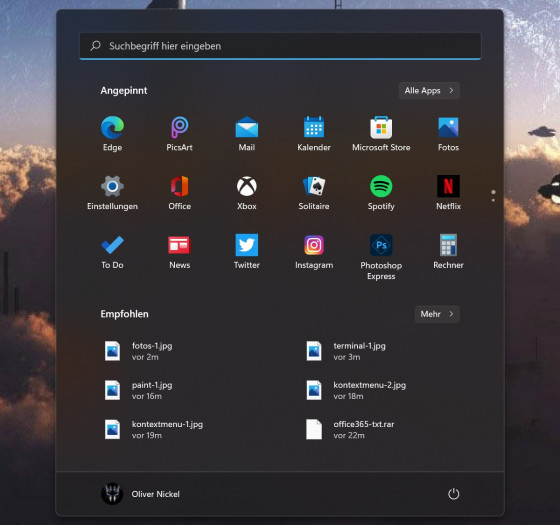Show Alle Apps list

429,91
